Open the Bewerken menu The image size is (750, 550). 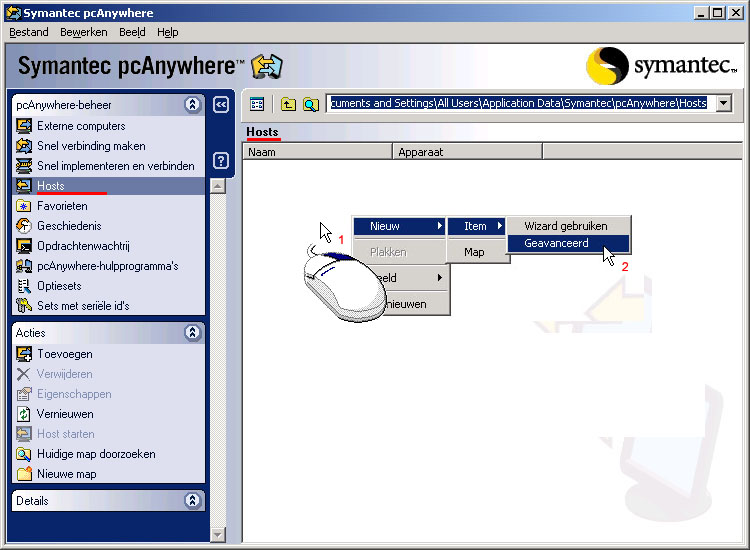click(84, 32)
